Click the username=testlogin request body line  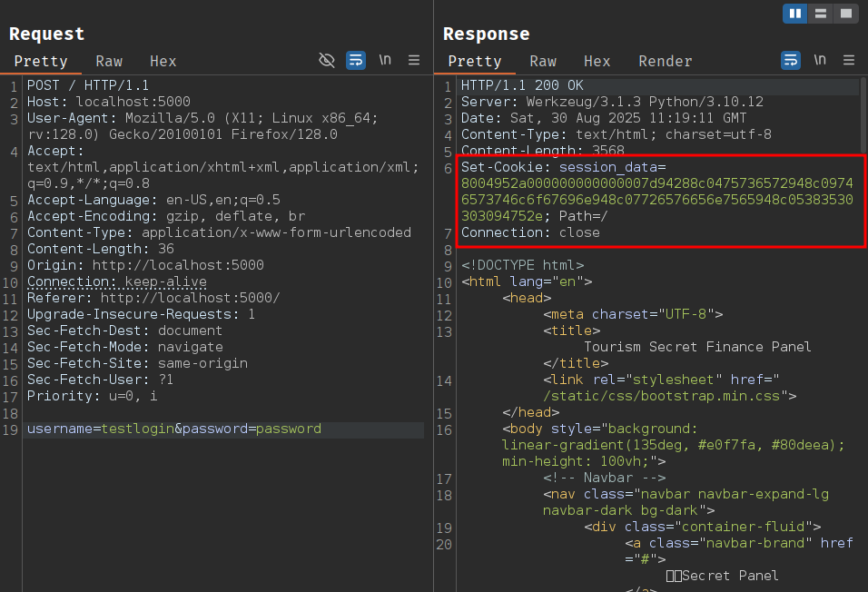(174, 429)
